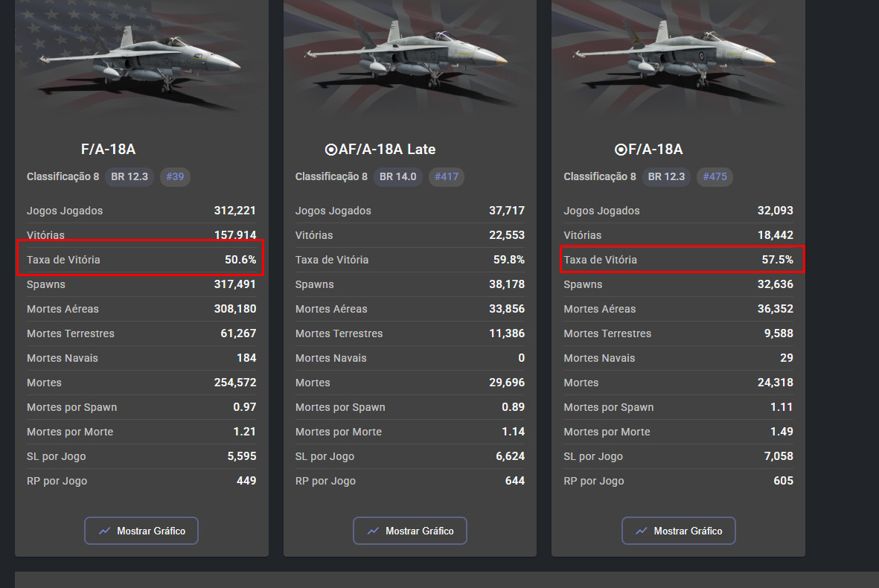
Task: Click rank badge #417
Action: click(x=447, y=177)
